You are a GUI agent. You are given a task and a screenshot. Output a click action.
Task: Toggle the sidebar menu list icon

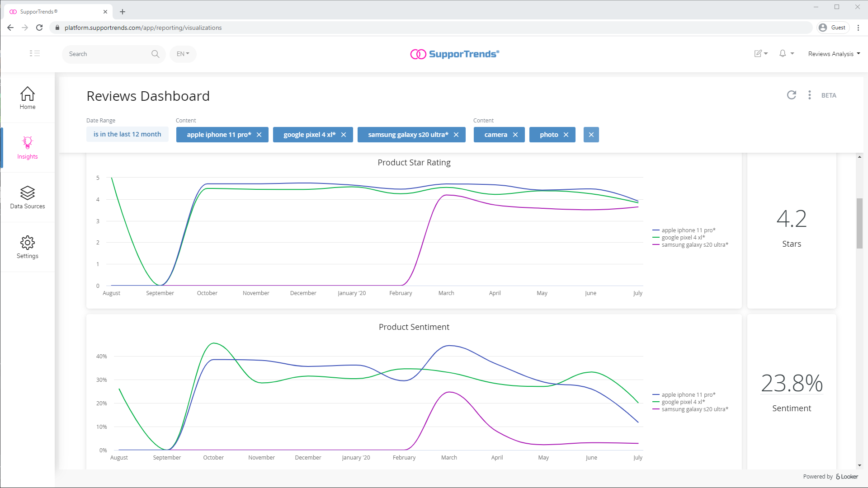35,53
